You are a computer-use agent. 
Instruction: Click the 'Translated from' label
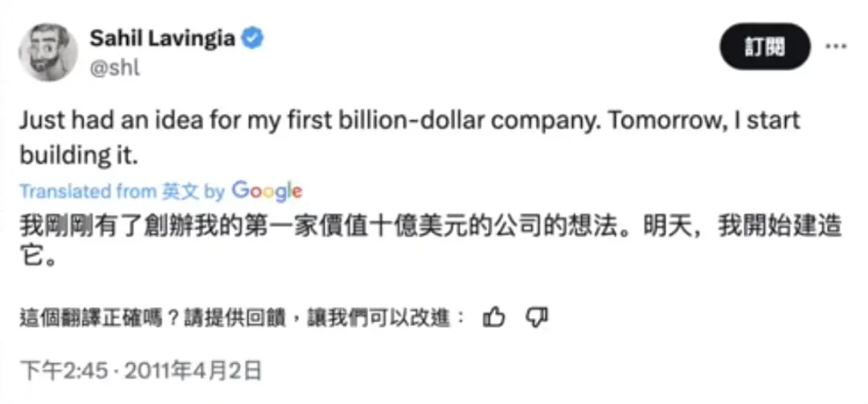click(76, 192)
